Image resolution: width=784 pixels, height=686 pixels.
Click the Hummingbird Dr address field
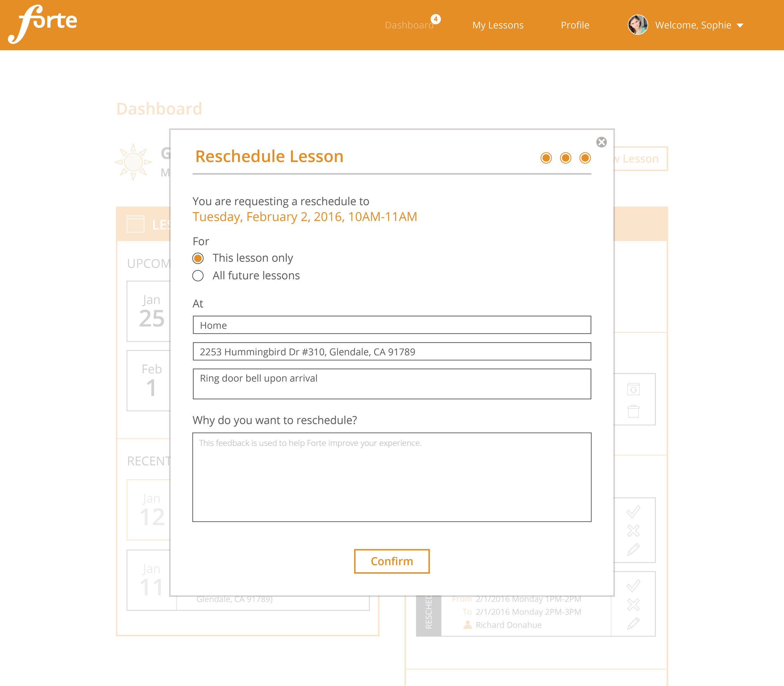tap(392, 351)
